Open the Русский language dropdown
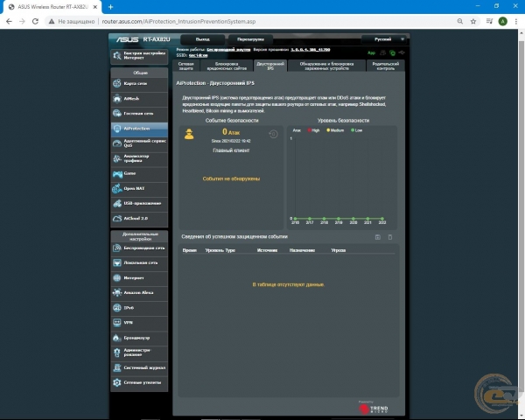The height and width of the screenshot is (420, 525). pos(384,39)
